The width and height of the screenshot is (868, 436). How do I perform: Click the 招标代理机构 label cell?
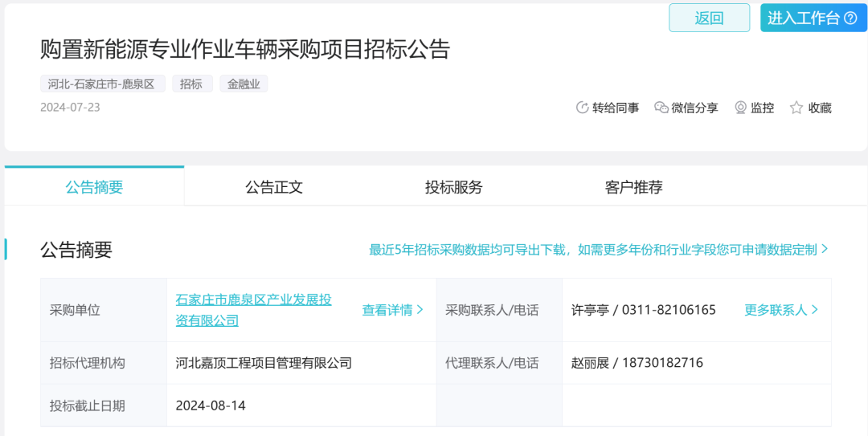pos(104,363)
